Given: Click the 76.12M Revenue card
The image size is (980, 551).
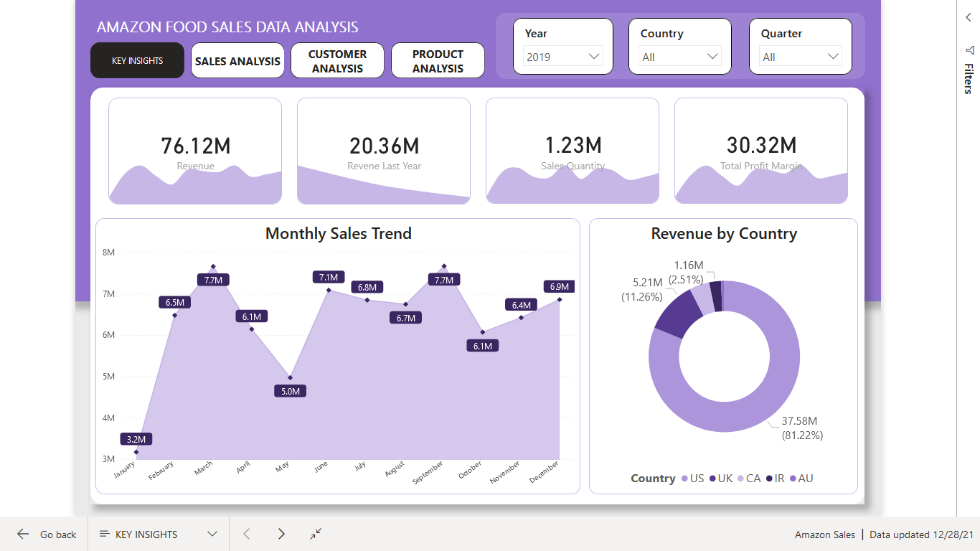Looking at the screenshot, I should coord(195,151).
